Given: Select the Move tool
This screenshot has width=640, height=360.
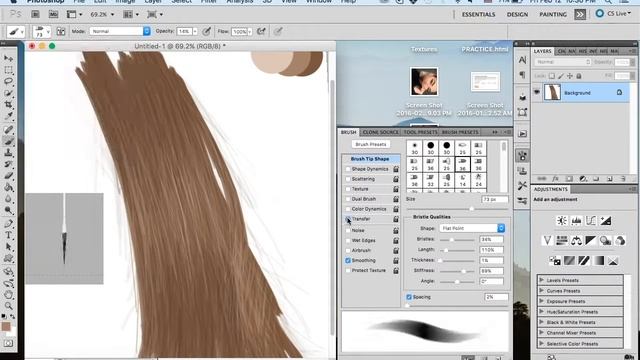Looking at the screenshot, I should pos(8,58).
